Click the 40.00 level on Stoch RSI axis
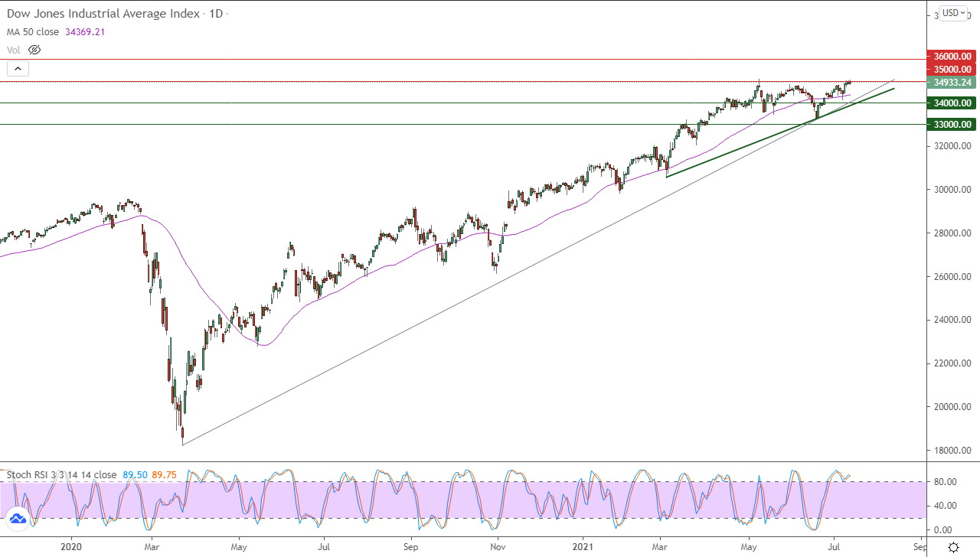Viewport: 980px width, 557px height. [x=945, y=506]
